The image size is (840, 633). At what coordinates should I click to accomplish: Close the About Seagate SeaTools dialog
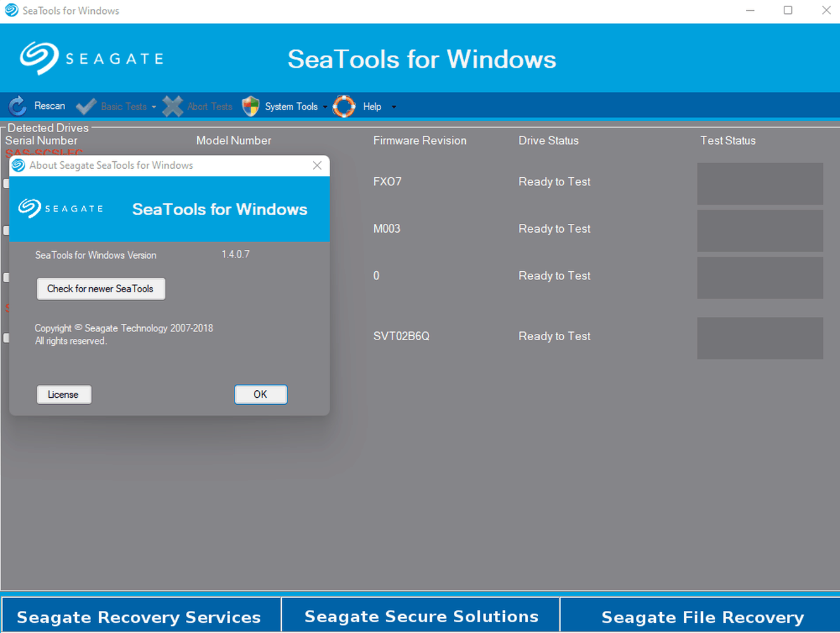pyautogui.click(x=317, y=165)
